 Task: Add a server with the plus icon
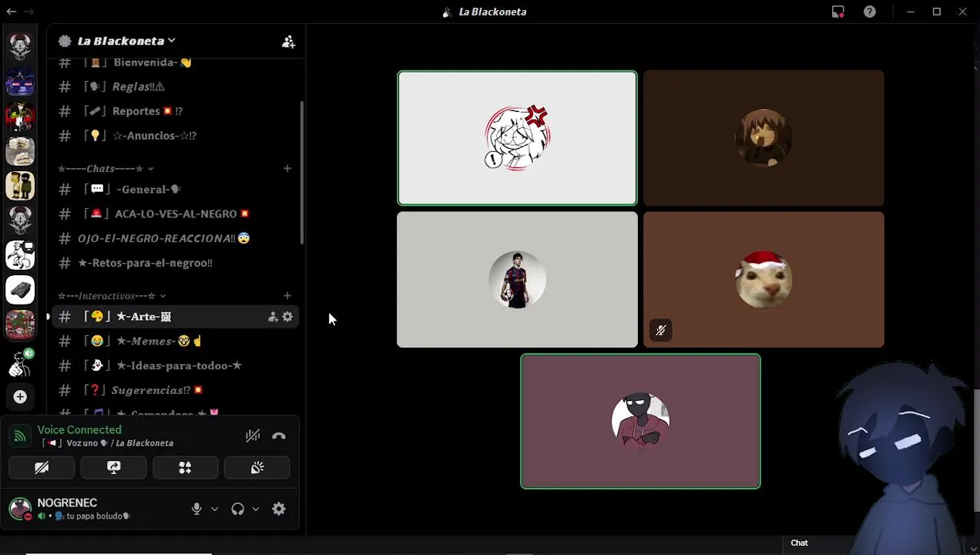click(20, 397)
